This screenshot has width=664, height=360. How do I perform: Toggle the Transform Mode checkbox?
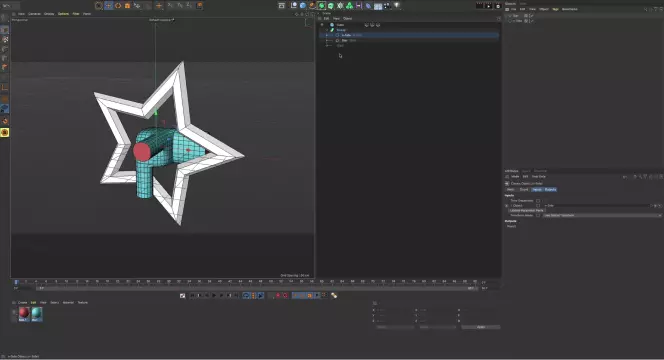tap(538, 215)
